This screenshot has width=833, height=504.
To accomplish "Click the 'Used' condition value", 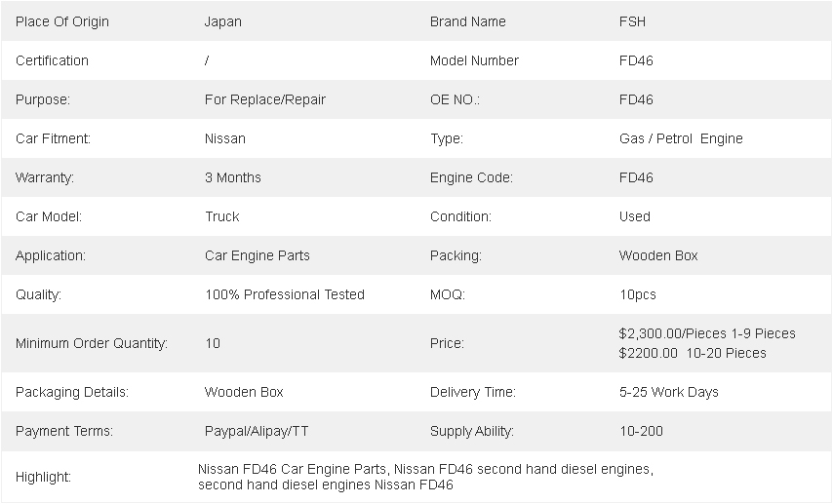I will tap(634, 216).
